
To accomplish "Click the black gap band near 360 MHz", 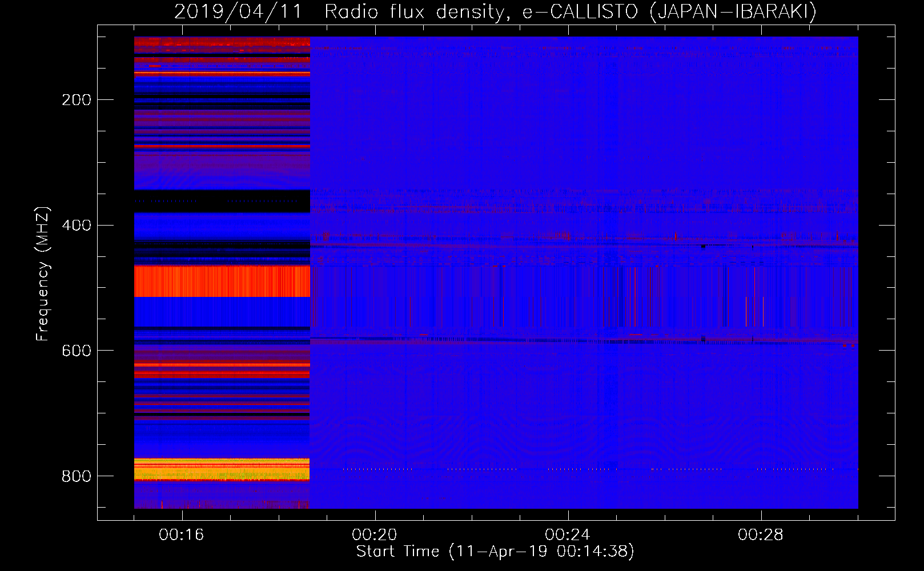I will (222, 201).
